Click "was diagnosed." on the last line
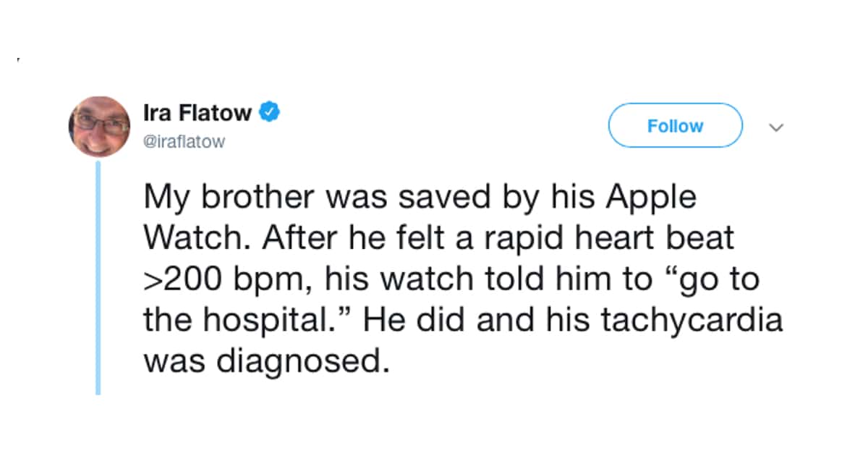This screenshot has width=868, height=456. point(262,360)
